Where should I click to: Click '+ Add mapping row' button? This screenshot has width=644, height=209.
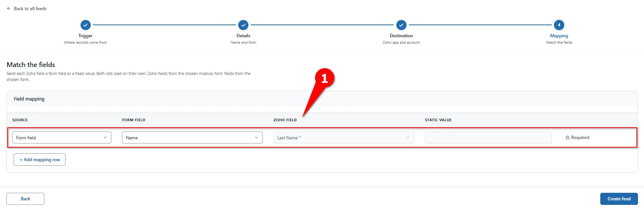40,160
